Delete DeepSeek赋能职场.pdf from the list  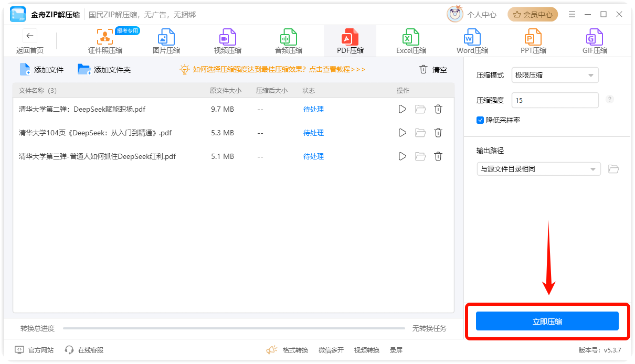tap(438, 109)
